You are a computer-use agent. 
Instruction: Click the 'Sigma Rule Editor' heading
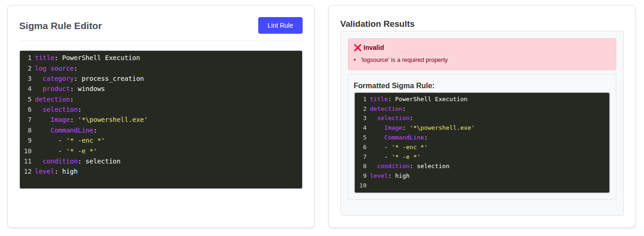[x=61, y=26]
